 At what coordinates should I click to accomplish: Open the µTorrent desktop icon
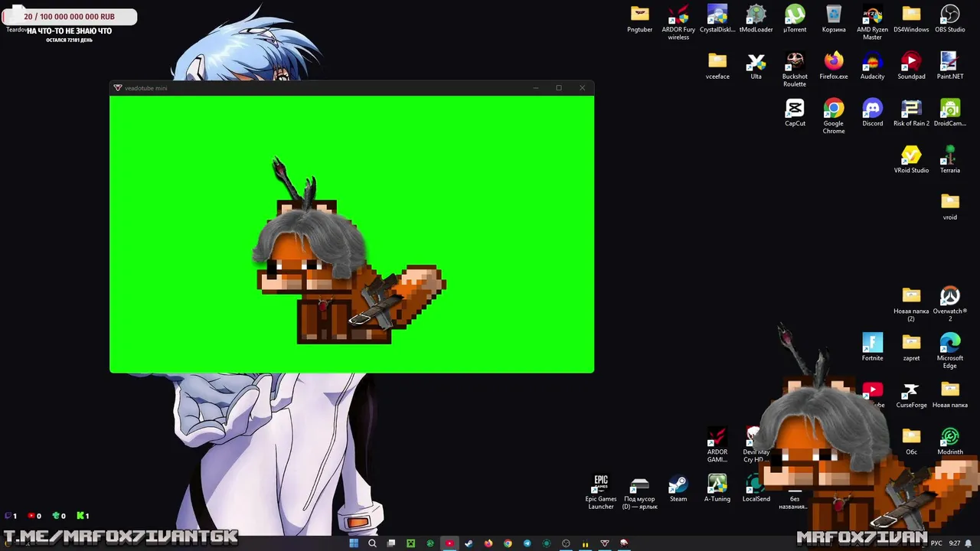click(x=795, y=19)
